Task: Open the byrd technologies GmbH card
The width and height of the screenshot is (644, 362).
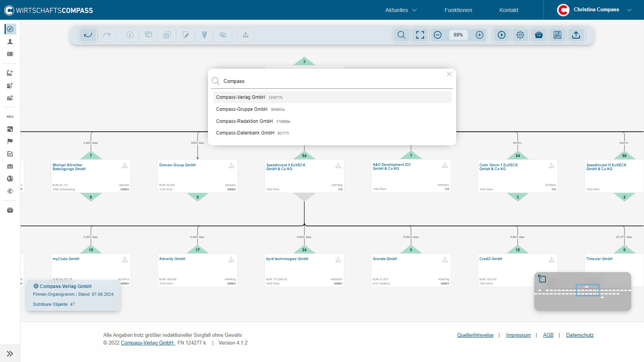Action: click(304, 270)
